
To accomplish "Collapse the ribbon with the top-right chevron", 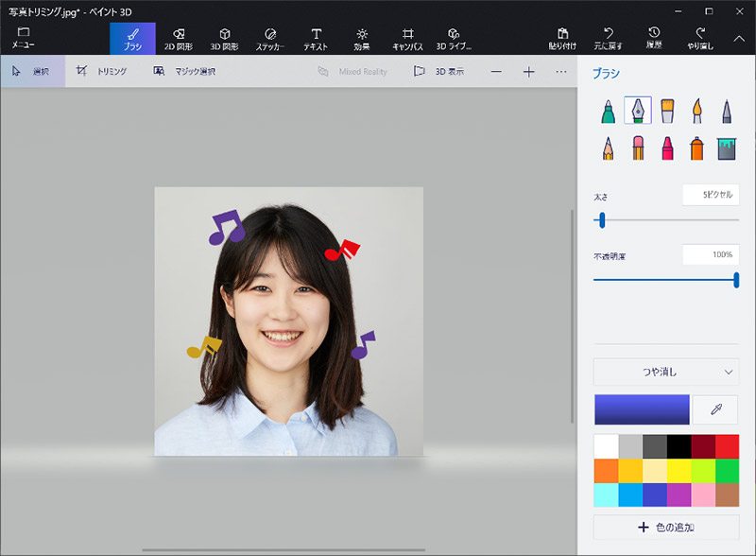I will coord(739,39).
